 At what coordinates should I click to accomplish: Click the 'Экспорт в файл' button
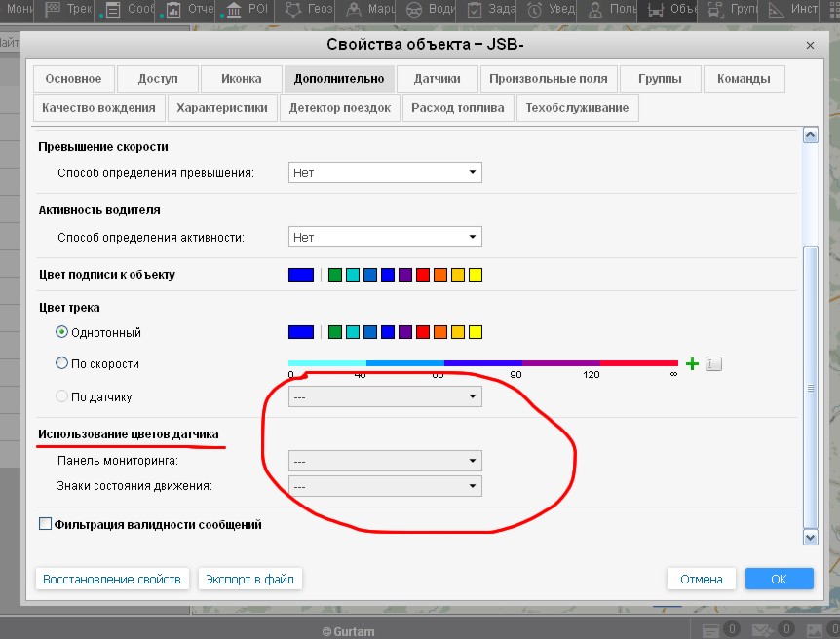pos(249,579)
